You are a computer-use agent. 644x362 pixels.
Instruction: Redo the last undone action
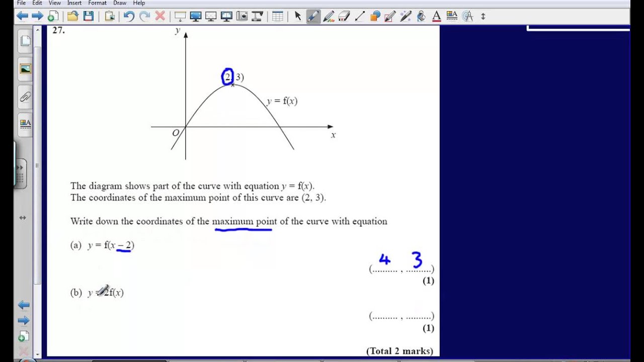tap(144, 16)
